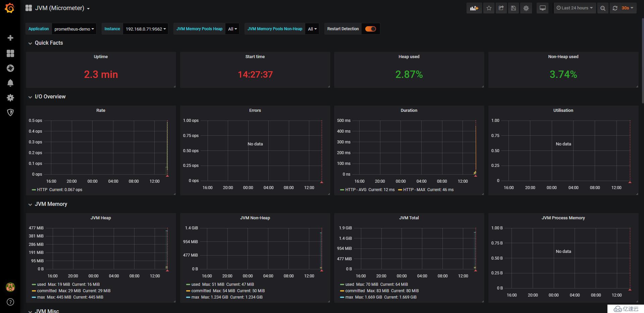Toggle Restart Detection switch
Screen dimensions: 644x313
coord(371,29)
